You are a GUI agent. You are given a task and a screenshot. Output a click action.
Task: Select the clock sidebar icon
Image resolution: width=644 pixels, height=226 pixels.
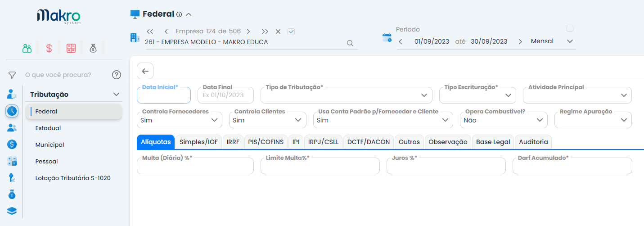tap(12, 111)
